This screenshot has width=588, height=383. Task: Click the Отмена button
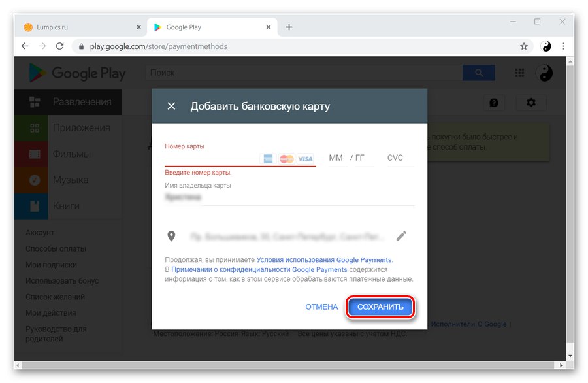pos(321,307)
